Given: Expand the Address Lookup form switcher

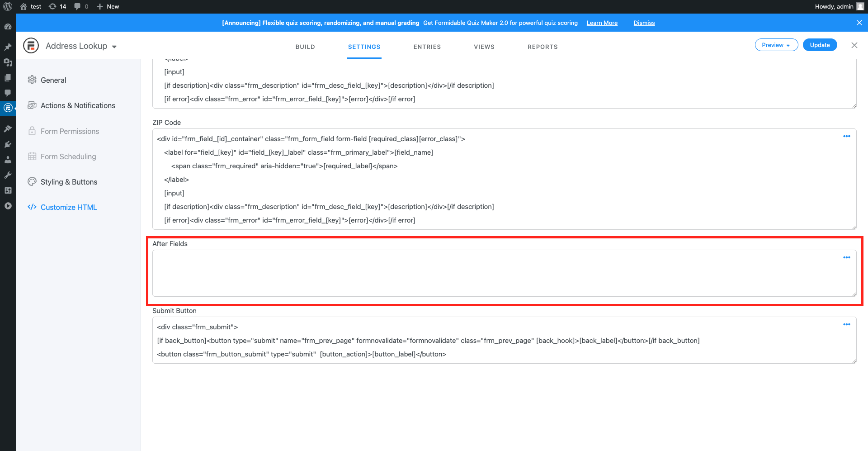Looking at the screenshot, I should [114, 46].
